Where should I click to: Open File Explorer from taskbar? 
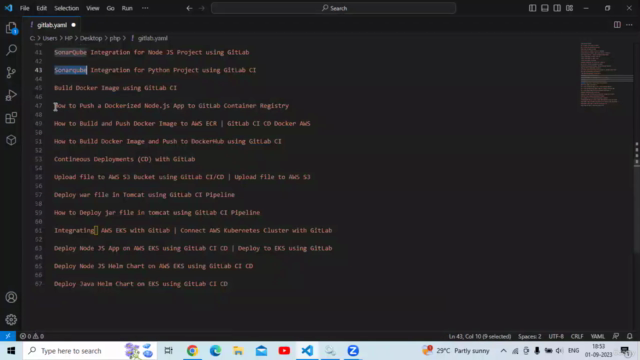[238, 351]
